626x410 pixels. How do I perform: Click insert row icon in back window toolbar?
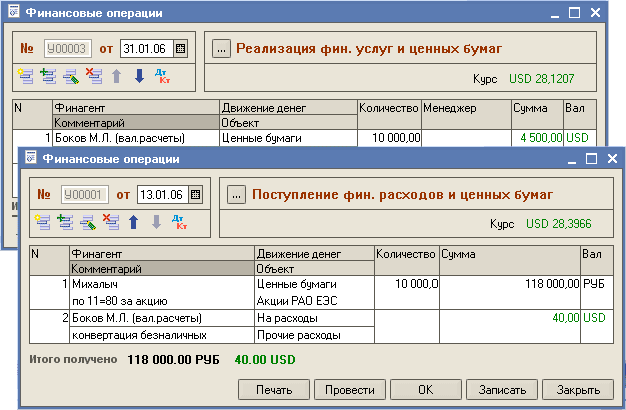48,75
